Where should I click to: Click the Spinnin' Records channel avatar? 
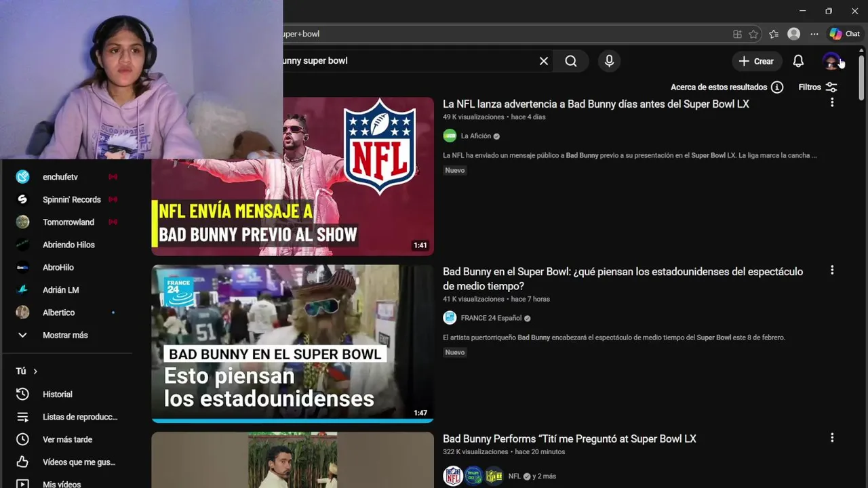pyautogui.click(x=22, y=199)
